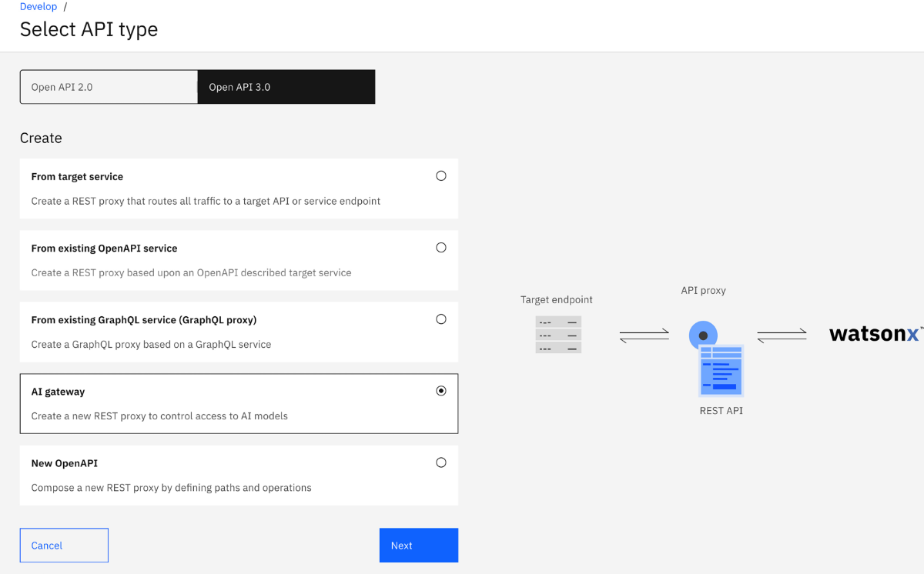Choose the From existing OpenAPI service card
Viewport: 924px width, 574px height.
[x=239, y=260]
